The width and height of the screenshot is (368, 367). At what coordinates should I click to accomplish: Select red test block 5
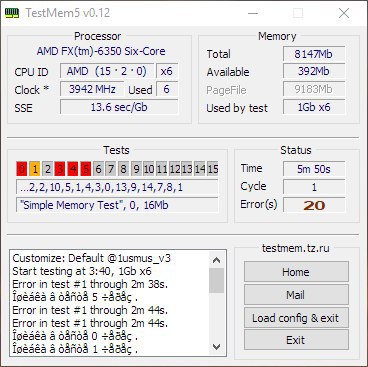pos(86,169)
